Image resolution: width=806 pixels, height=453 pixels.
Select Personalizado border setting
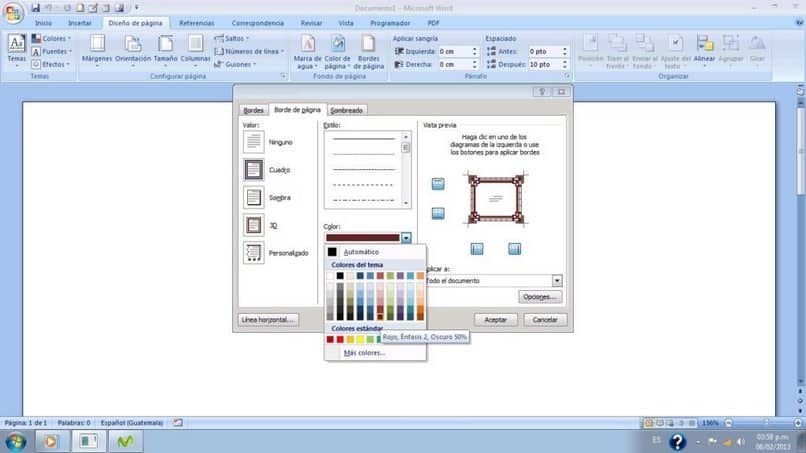tap(253, 253)
